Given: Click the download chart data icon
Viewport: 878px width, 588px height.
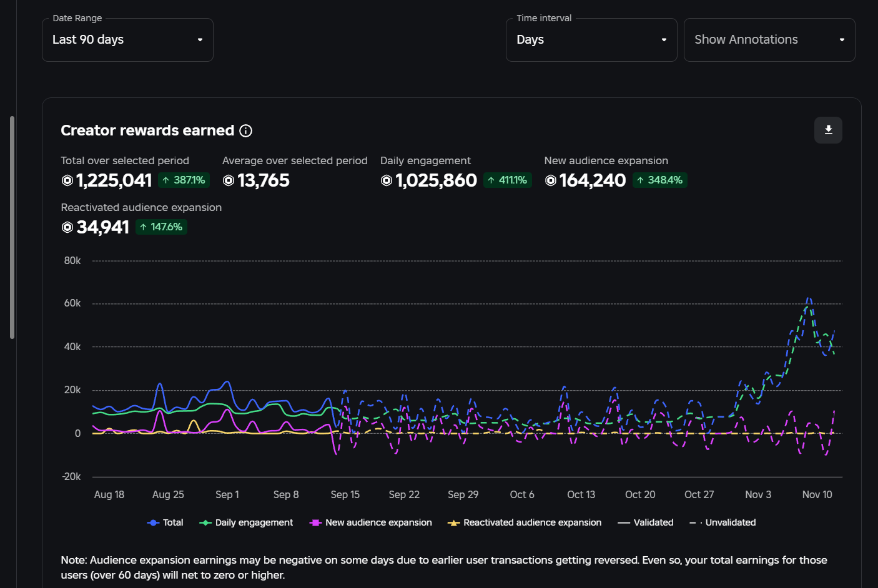Looking at the screenshot, I should click(x=828, y=130).
